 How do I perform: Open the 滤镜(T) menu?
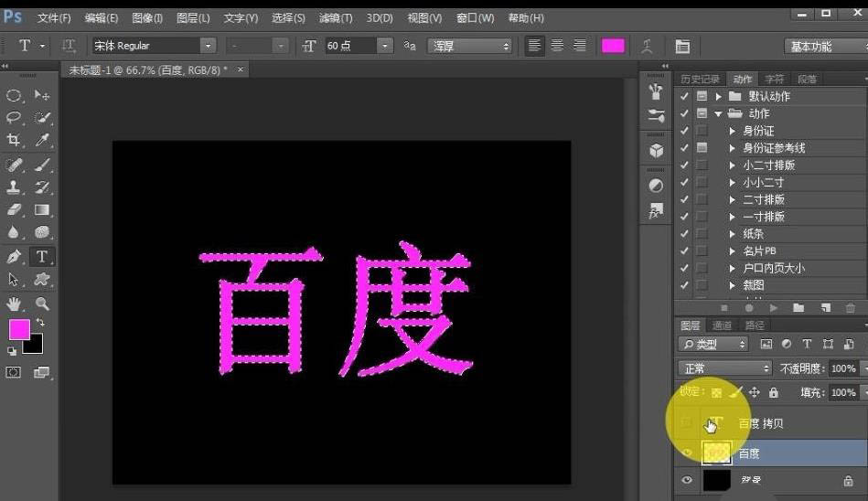click(x=336, y=17)
